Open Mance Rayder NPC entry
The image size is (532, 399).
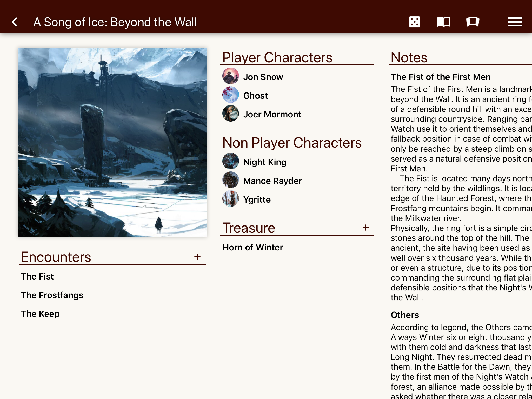(272, 181)
